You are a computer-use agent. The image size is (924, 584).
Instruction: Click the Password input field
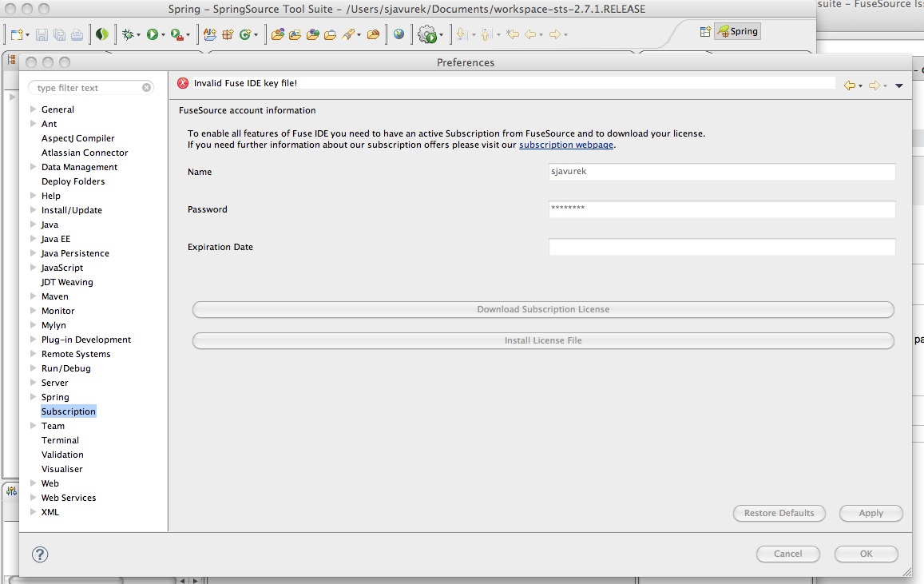pos(722,209)
